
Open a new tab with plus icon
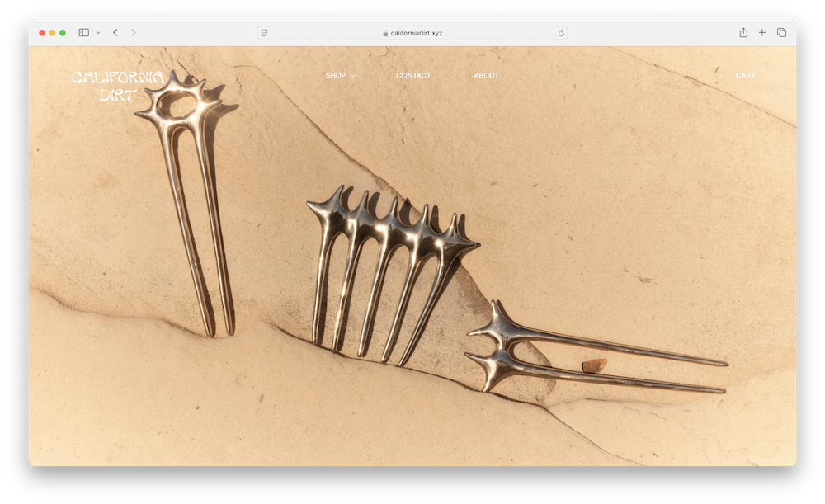coord(761,33)
